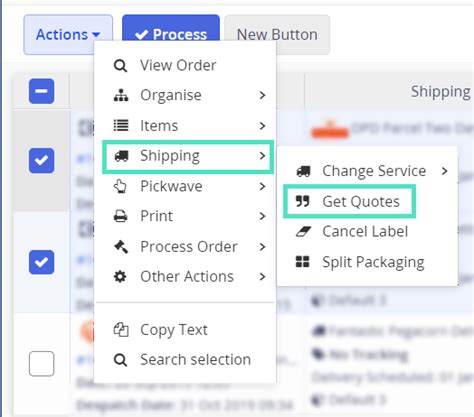Click the quotation marks icon for Get Quotes
The height and width of the screenshot is (417, 474).
(303, 201)
